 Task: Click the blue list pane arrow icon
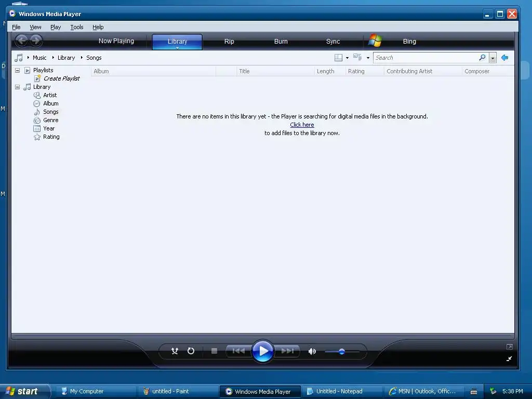pos(505,58)
